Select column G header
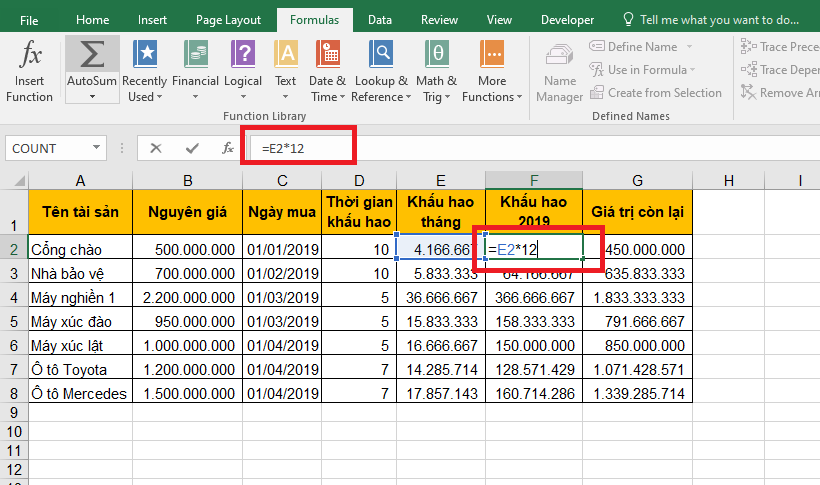The image size is (820, 485). pos(637,180)
